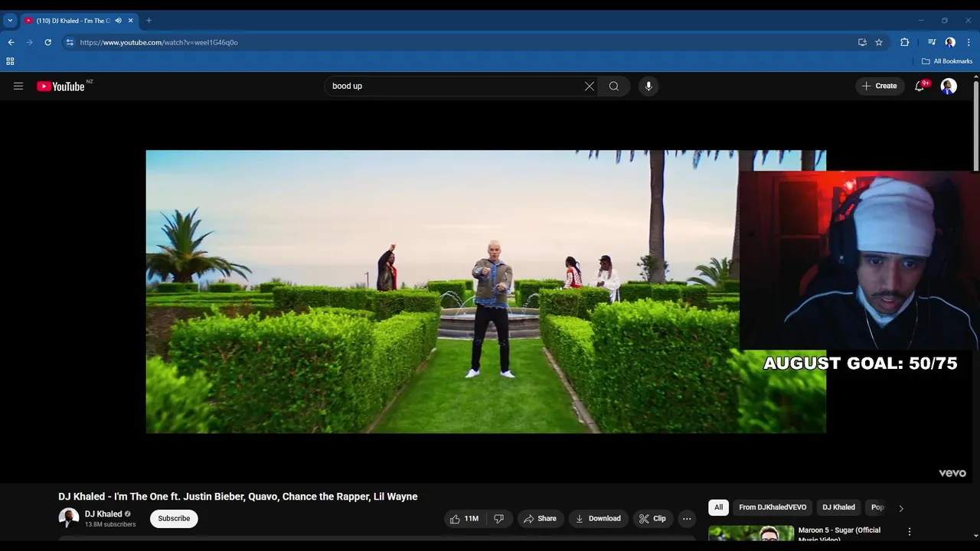Screen dimensions: 980x551
Task: Open All Bookmarks folder
Action: coord(947,61)
